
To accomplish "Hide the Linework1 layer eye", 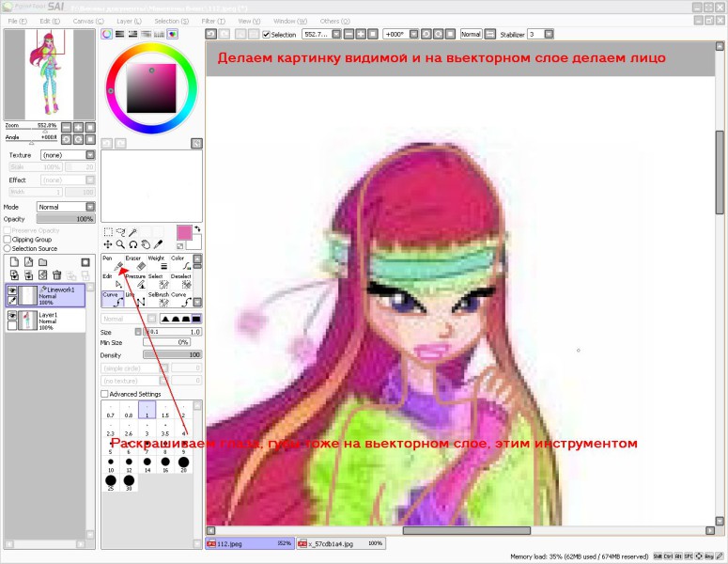I will (12, 290).
